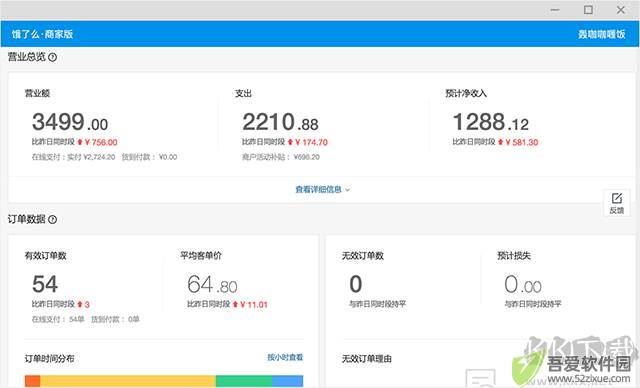Click the 在线支付: 54单 text
The height and width of the screenshot is (388, 640).
58,319
